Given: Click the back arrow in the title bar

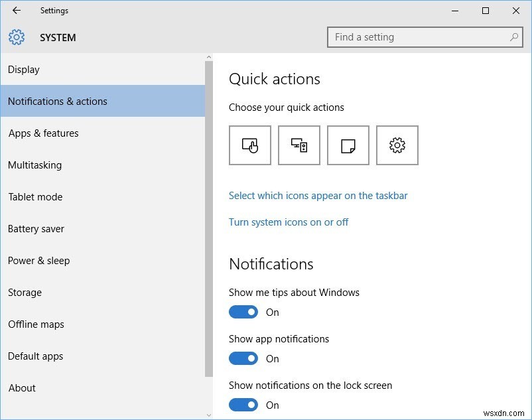Looking at the screenshot, I should (x=16, y=11).
